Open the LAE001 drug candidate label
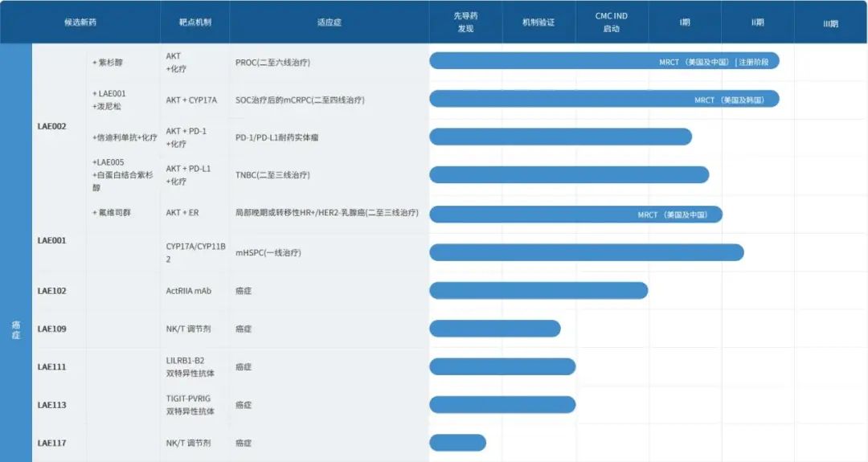The width and height of the screenshot is (868, 462). tap(52, 240)
